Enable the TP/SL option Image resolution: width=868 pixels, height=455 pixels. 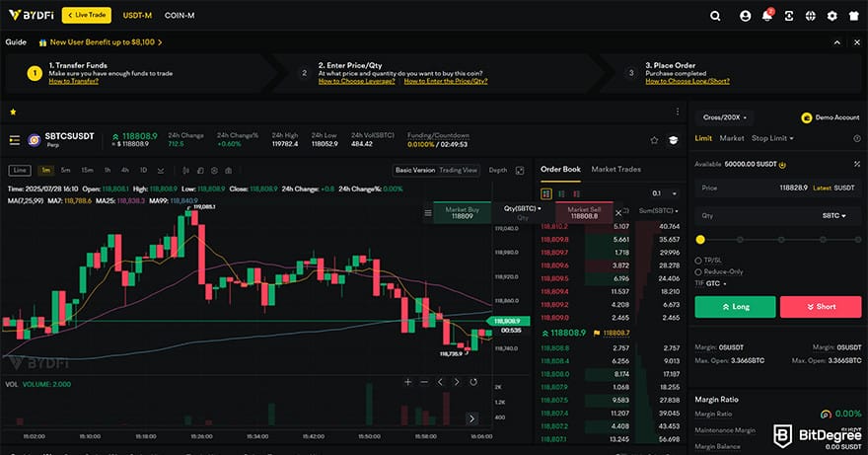pyautogui.click(x=698, y=261)
